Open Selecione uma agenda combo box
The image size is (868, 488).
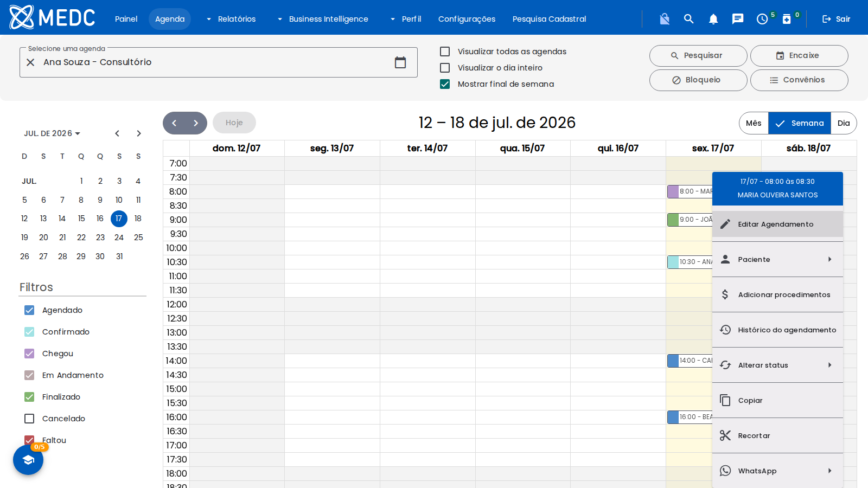click(x=219, y=62)
